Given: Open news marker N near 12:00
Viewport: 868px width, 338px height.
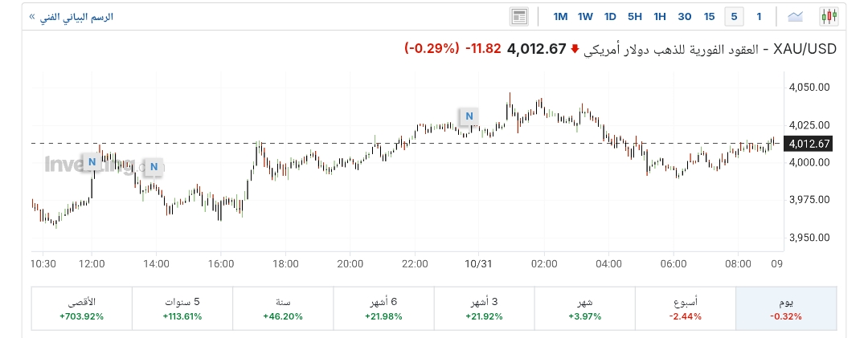Looking at the screenshot, I should point(92,161).
